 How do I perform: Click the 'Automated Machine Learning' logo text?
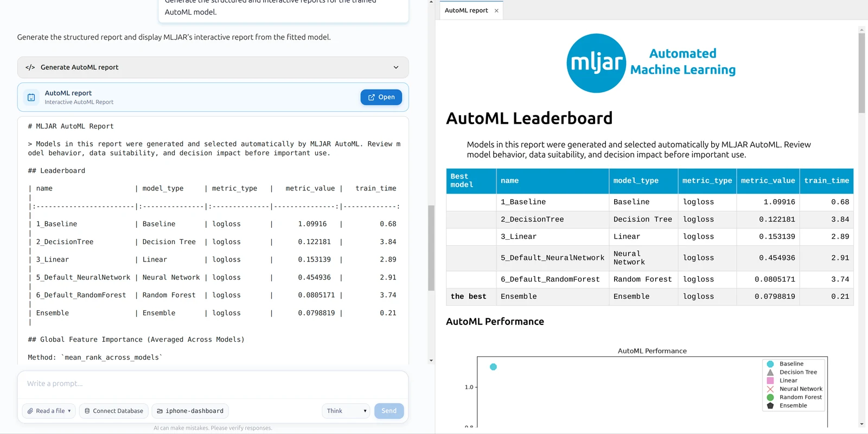683,62
